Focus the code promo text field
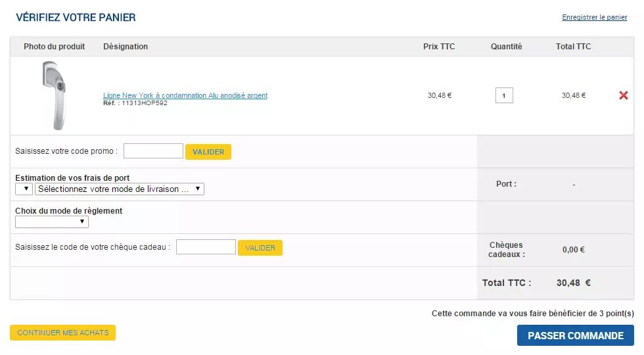 153,151
